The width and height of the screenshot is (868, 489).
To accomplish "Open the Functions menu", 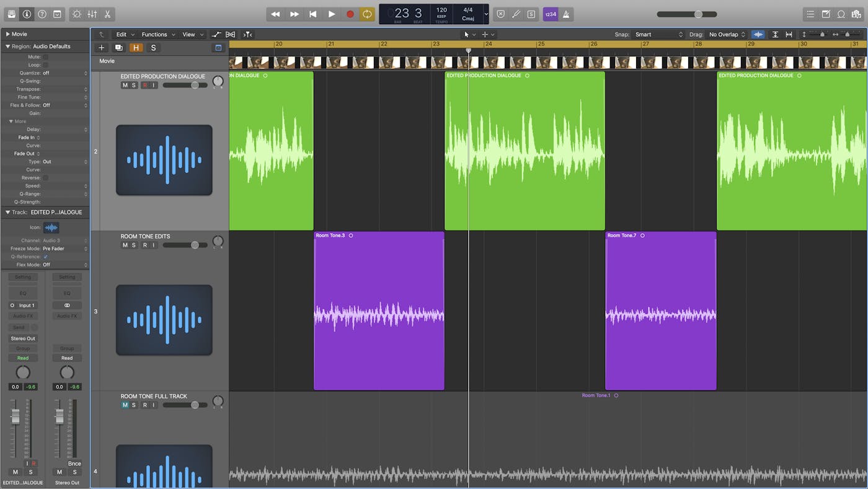I will pos(157,34).
